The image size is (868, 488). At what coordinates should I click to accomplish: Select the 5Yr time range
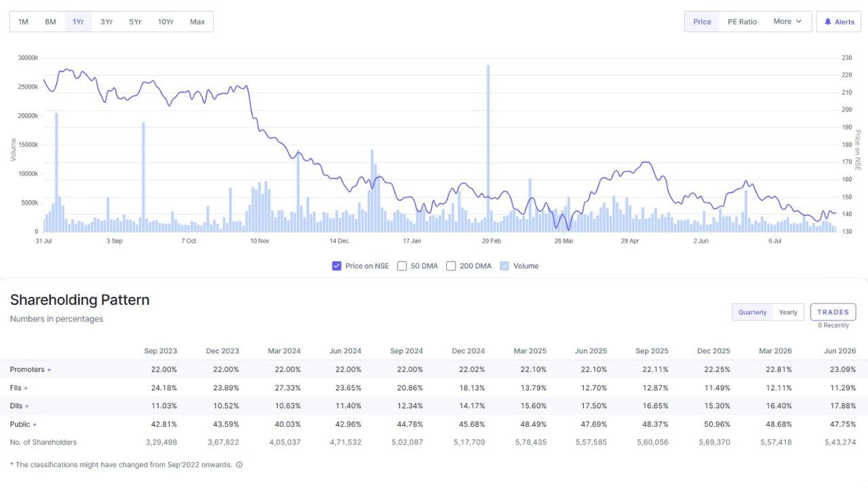click(x=136, y=22)
